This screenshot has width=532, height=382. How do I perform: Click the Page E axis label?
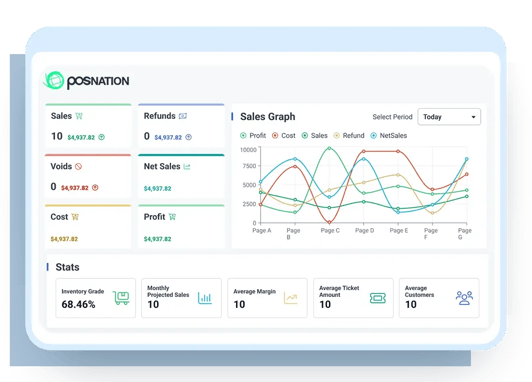click(x=399, y=231)
